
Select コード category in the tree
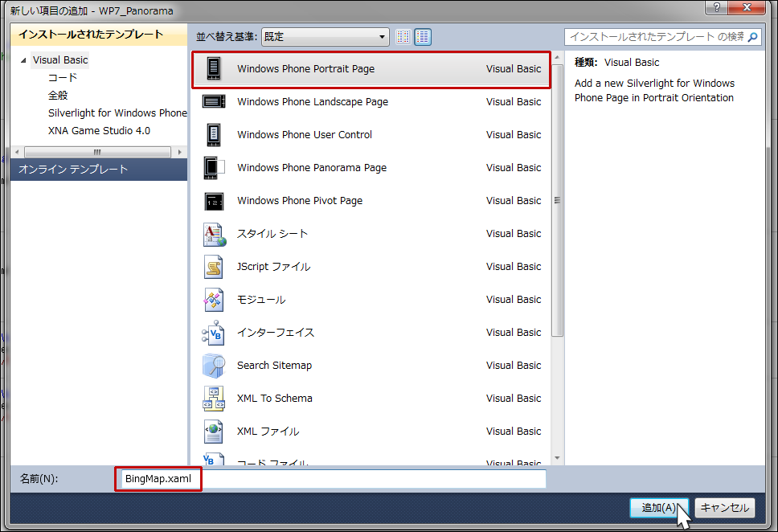click(63, 78)
